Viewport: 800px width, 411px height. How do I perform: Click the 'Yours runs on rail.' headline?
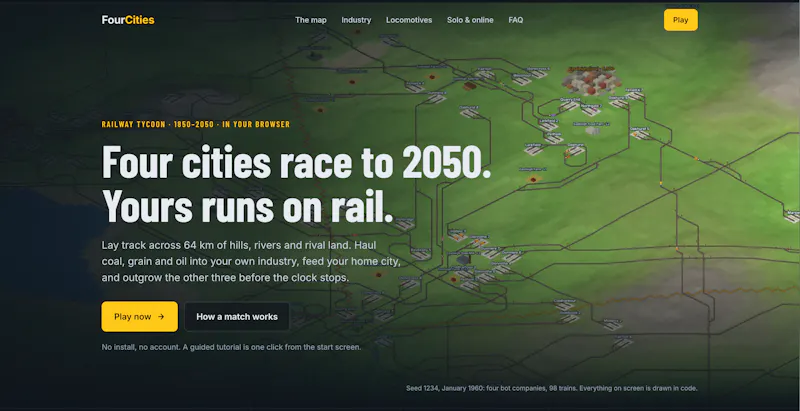pyautogui.click(x=247, y=207)
